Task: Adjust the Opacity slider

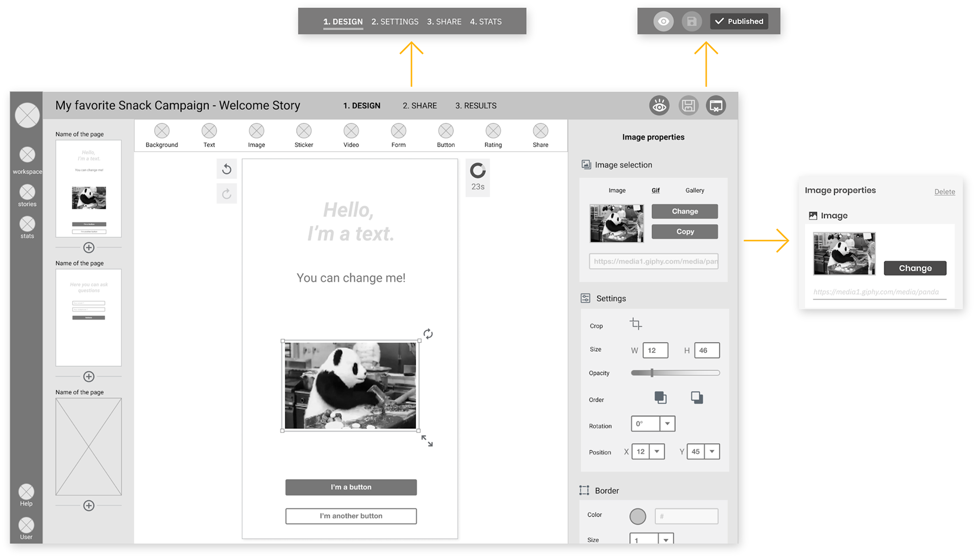Action: point(675,373)
